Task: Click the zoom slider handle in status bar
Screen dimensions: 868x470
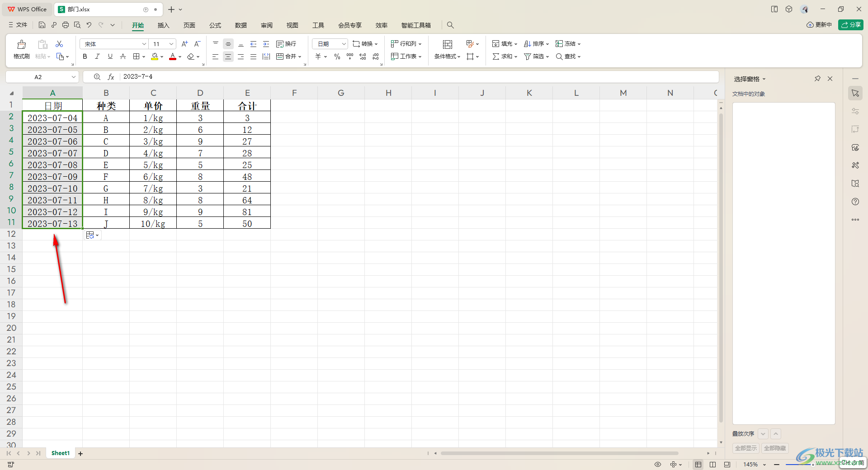Action: point(812,464)
